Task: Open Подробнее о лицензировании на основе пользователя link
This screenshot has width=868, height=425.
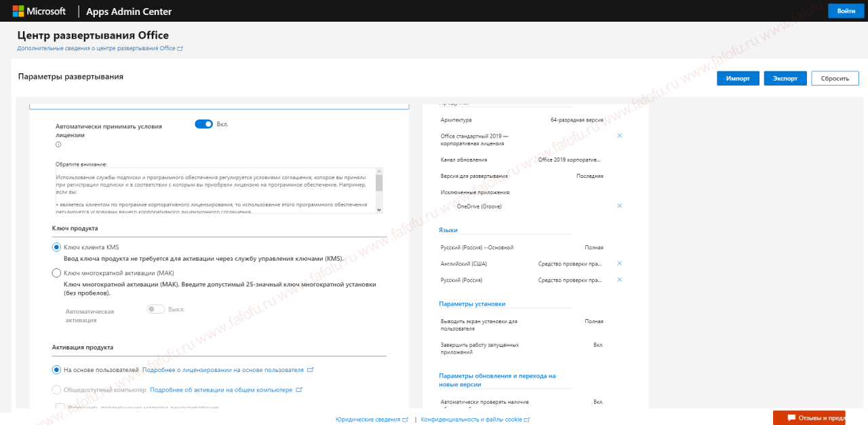Action: 228,370
